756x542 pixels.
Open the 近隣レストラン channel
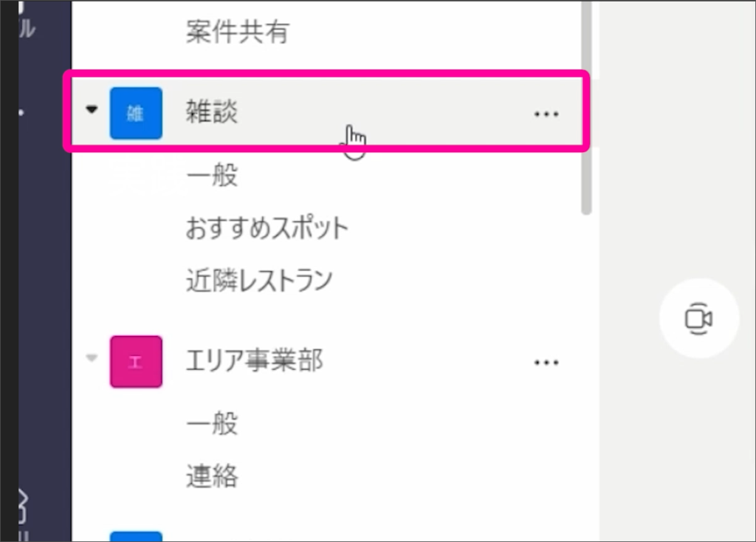coord(259,280)
